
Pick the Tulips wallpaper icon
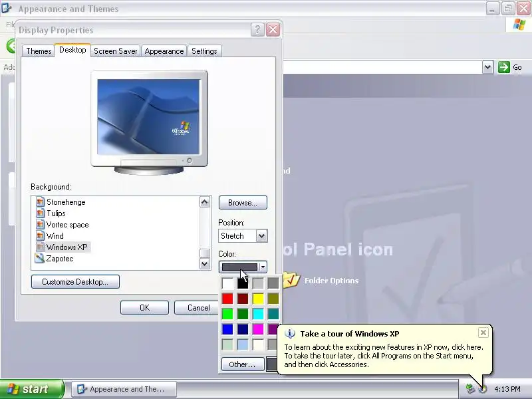(x=40, y=213)
